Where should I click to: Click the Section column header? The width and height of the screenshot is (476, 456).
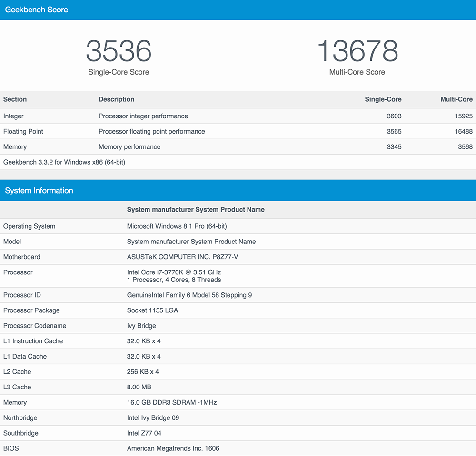coord(15,99)
